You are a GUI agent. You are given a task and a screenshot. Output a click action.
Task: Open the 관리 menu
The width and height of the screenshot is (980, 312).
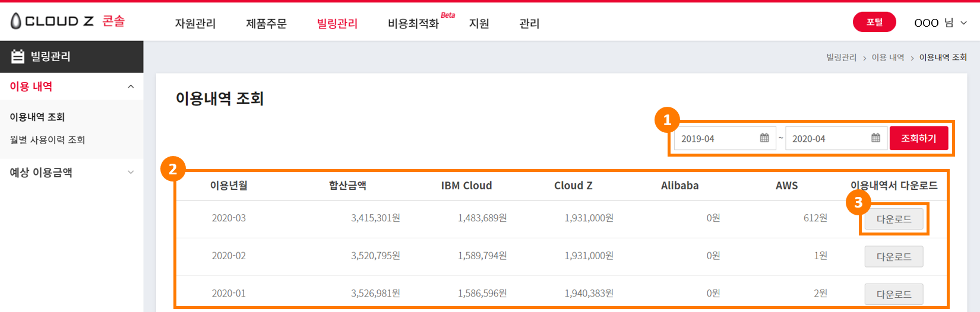click(x=529, y=24)
